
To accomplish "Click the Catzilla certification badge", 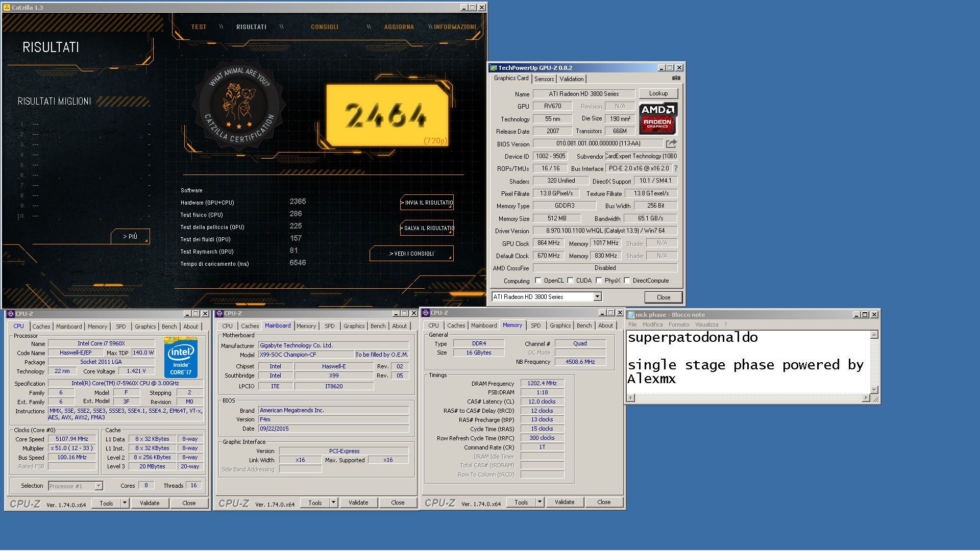I will tap(238, 104).
